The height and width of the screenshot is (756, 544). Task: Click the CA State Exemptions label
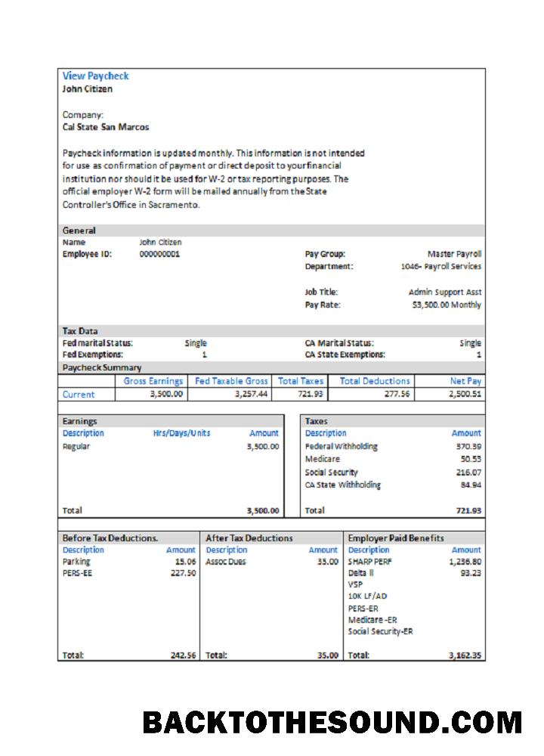point(345,355)
